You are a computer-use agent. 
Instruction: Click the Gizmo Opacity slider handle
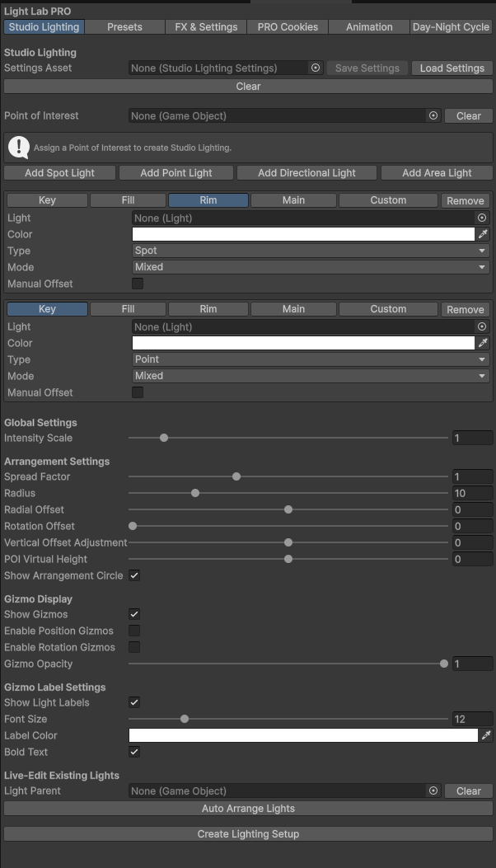point(444,664)
